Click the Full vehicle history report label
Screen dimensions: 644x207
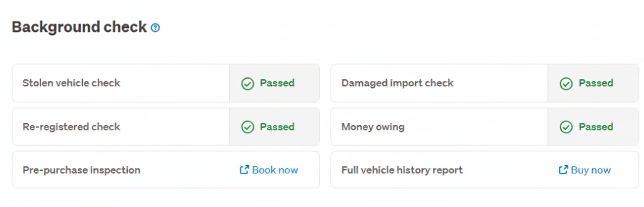402,170
